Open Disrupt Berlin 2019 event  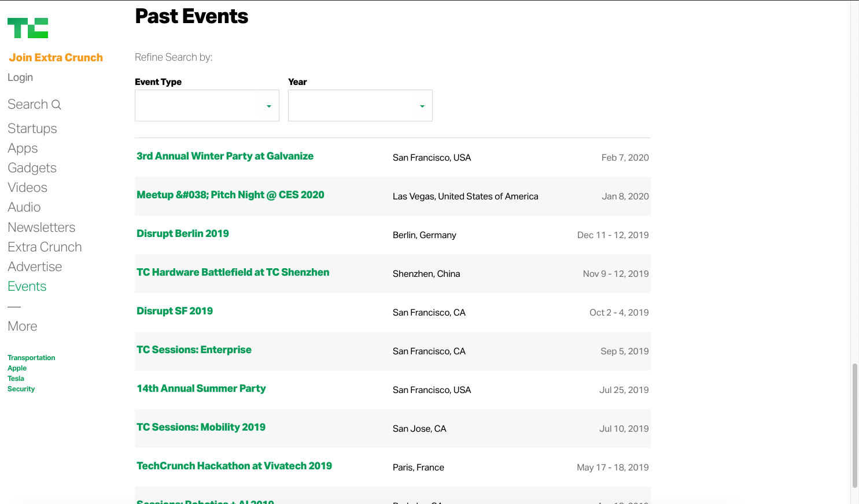click(x=183, y=234)
